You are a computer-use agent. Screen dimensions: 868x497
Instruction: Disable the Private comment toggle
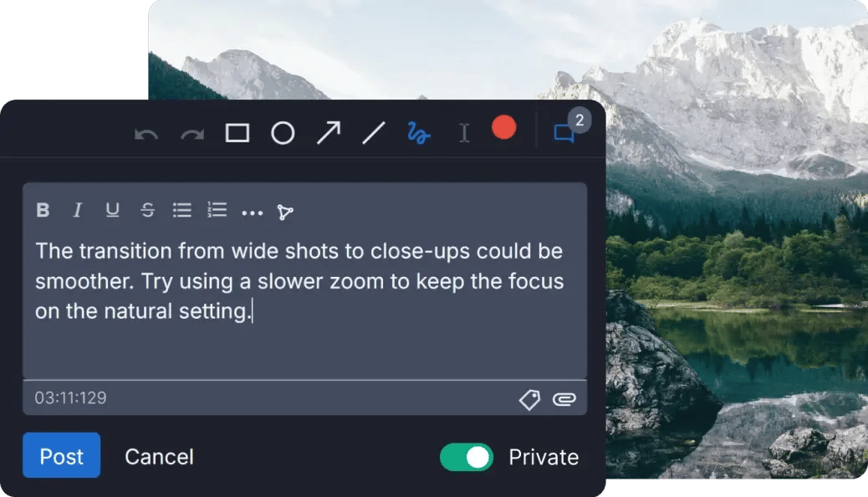[x=466, y=457]
